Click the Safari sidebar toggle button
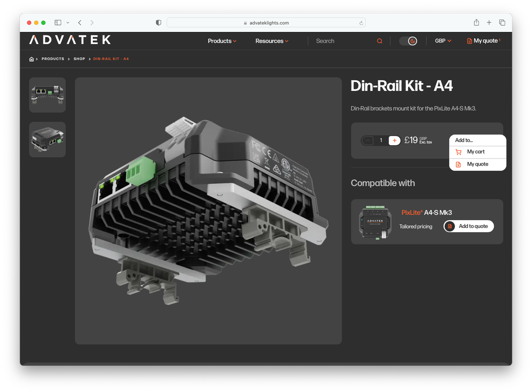Image resolution: width=532 pixels, height=392 pixels. [58, 22]
